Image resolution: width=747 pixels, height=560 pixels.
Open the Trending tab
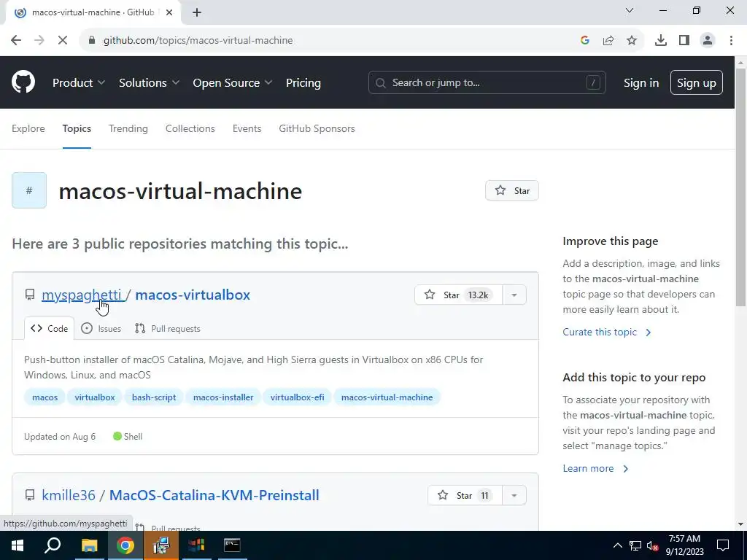click(x=128, y=128)
